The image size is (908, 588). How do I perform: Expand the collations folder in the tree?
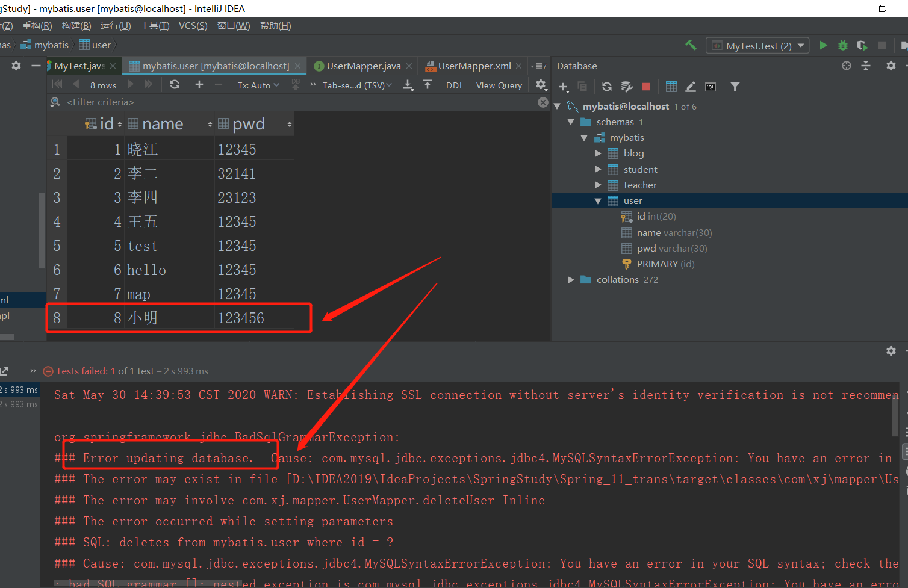point(571,280)
